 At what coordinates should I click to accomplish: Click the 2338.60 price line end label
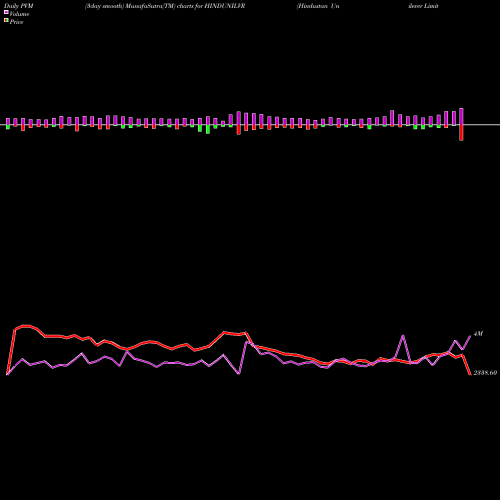coord(485,373)
